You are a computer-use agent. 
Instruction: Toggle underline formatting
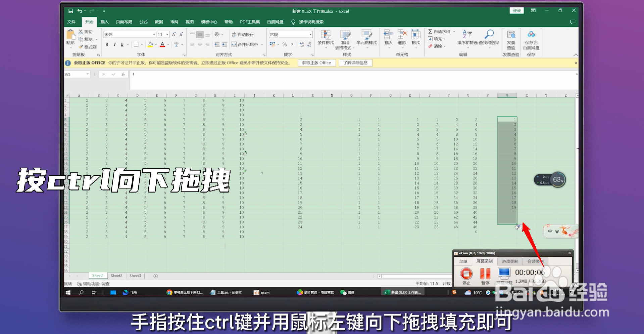tap(122, 44)
